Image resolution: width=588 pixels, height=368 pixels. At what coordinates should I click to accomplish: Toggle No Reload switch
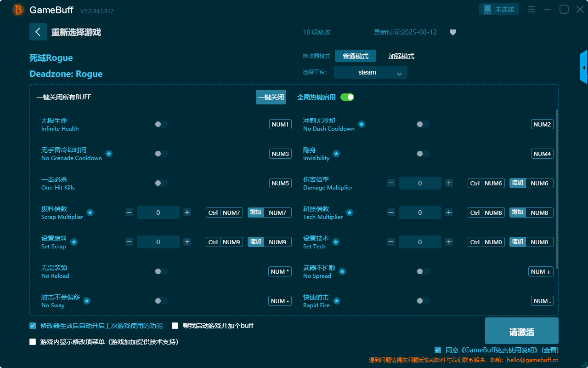pos(161,271)
